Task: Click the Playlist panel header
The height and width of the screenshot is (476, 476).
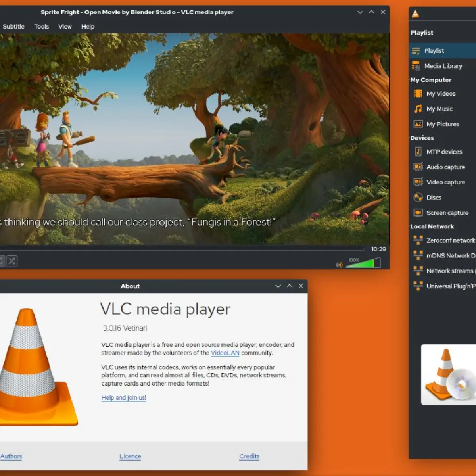Action: point(422,33)
